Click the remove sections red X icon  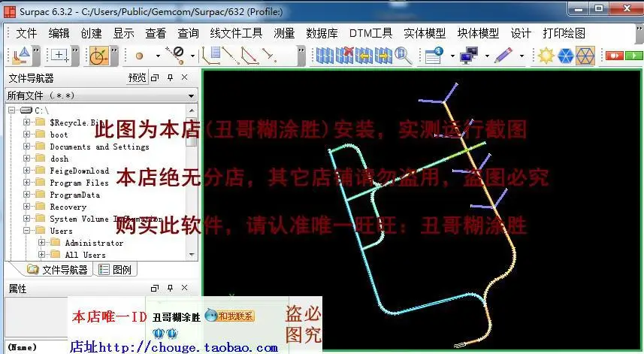coord(344,56)
